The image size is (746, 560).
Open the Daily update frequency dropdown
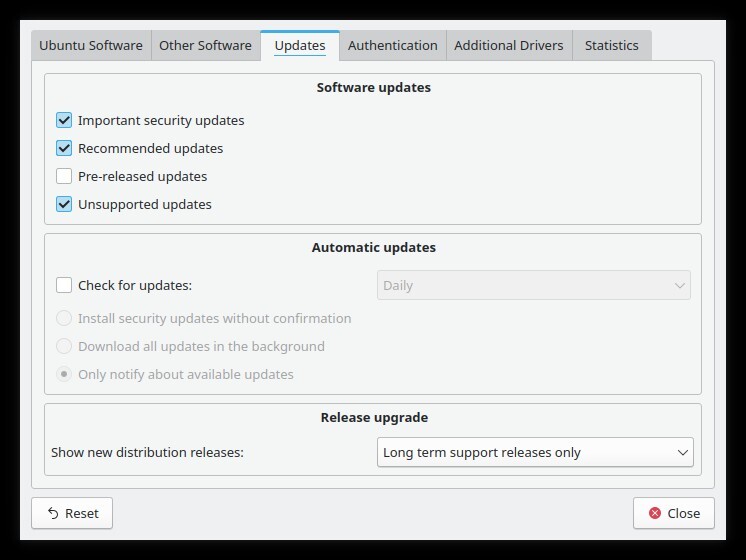pos(534,285)
